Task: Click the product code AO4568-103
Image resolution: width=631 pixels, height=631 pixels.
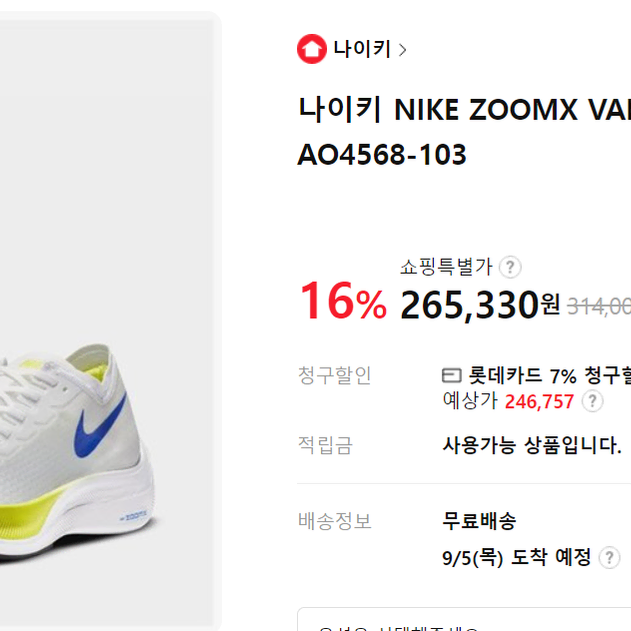Action: tap(381, 155)
